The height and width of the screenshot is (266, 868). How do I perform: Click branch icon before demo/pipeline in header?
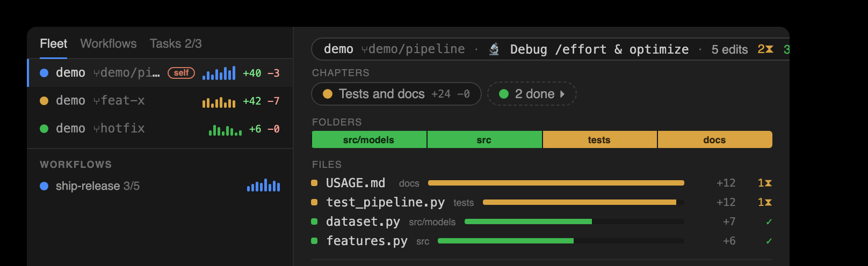365,49
